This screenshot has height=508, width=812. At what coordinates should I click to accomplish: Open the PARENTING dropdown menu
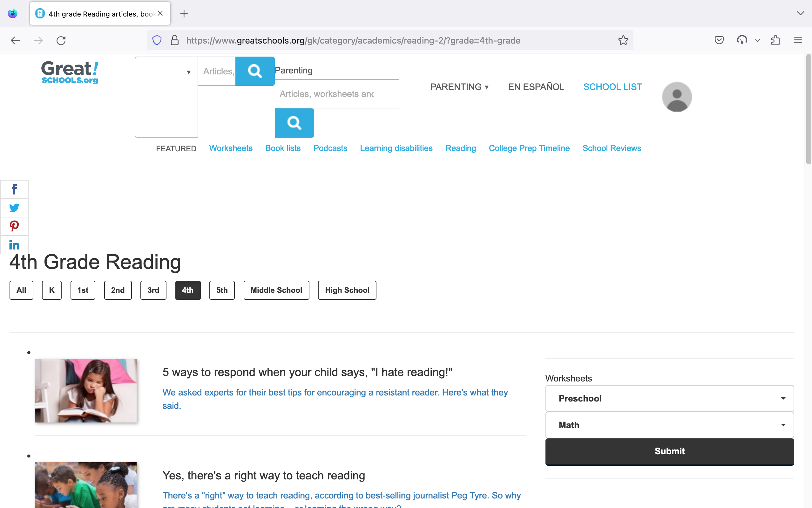coord(459,87)
